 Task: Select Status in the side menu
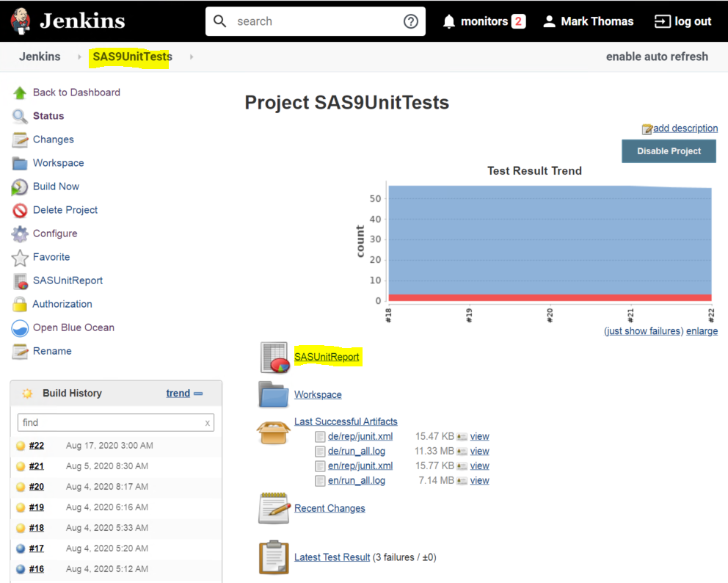48,116
